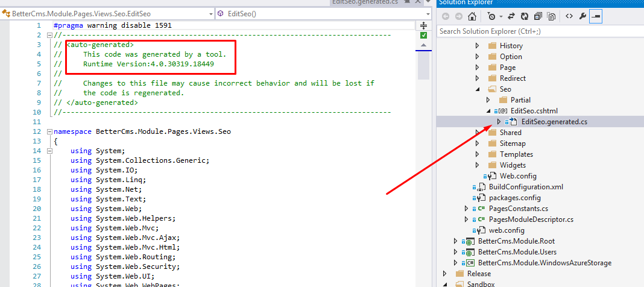Click the Show All Files icon
This screenshot has width=644, height=287.
[550, 16]
